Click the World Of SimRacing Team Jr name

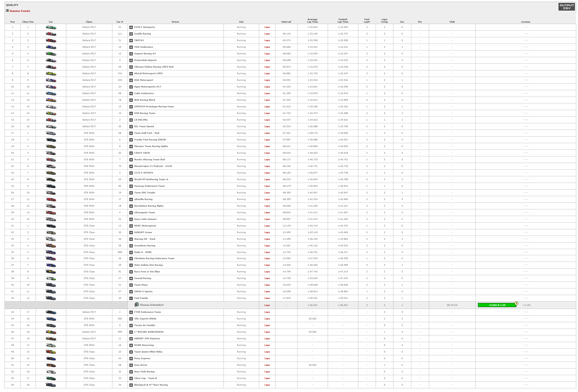[x=151, y=179]
